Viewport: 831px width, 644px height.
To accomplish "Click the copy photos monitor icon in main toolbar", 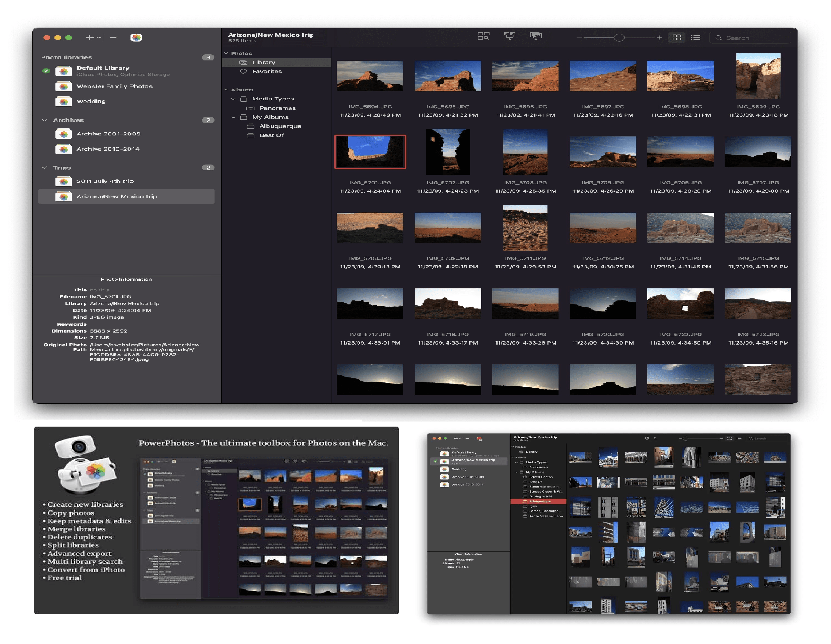I will 536,36.
